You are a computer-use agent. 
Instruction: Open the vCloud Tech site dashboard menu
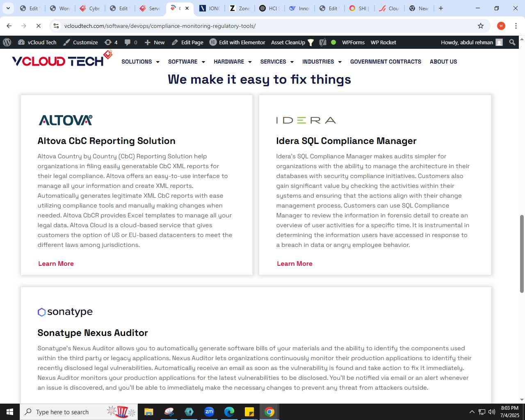click(x=37, y=42)
